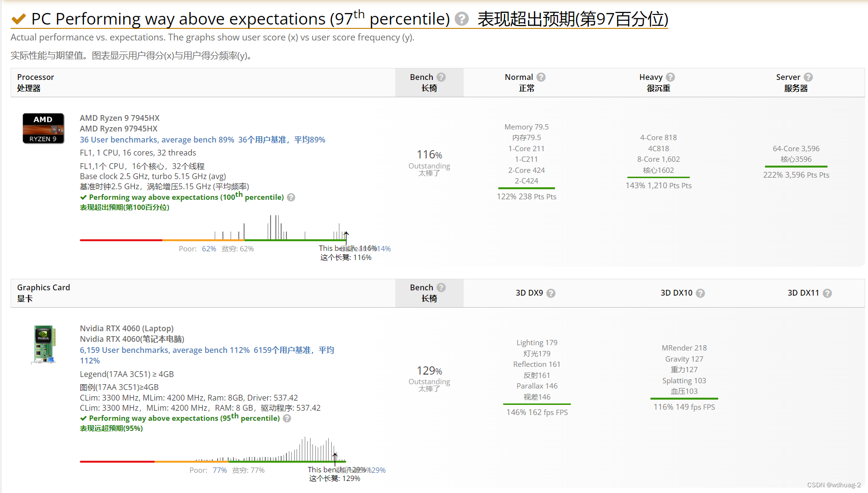Click the 2-Core 424 result
Image resolution: width=868 pixels, height=493 pixels.
point(527,170)
